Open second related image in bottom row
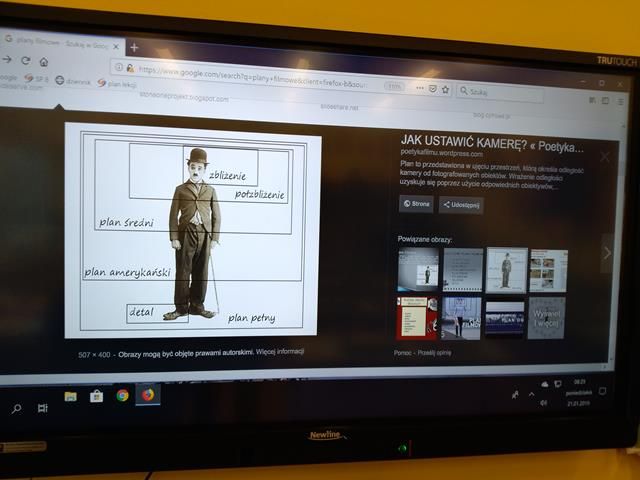This screenshot has height=480, width=640. (x=461, y=318)
